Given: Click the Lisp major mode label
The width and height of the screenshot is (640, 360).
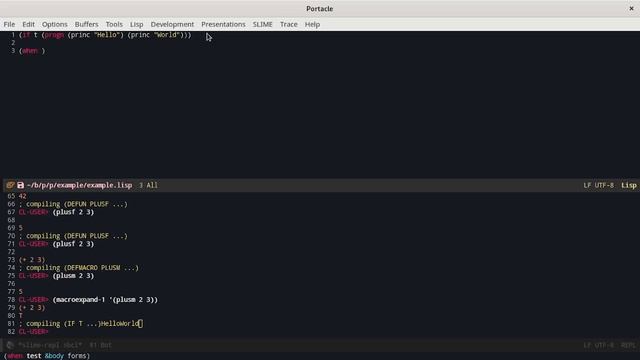Looking at the screenshot, I should click(x=629, y=185).
